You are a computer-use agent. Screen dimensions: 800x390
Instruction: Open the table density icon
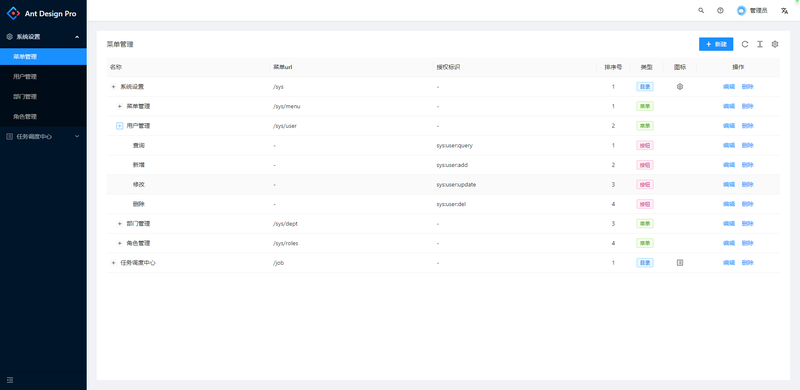[x=760, y=44]
